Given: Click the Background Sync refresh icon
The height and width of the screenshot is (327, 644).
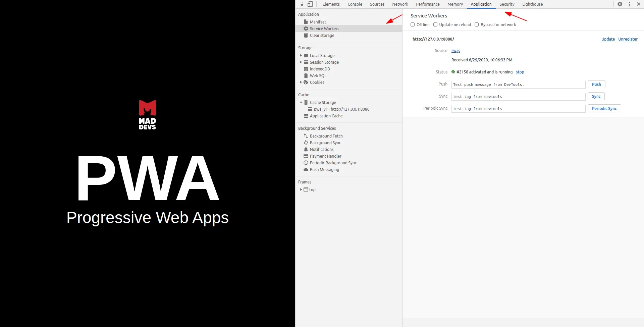Looking at the screenshot, I should tap(306, 143).
